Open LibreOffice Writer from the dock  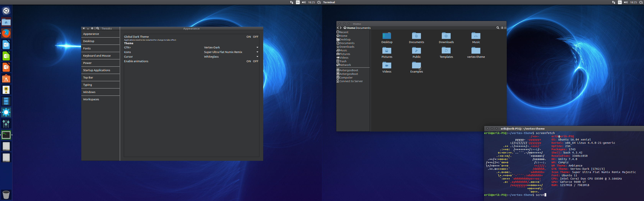(x=6, y=45)
